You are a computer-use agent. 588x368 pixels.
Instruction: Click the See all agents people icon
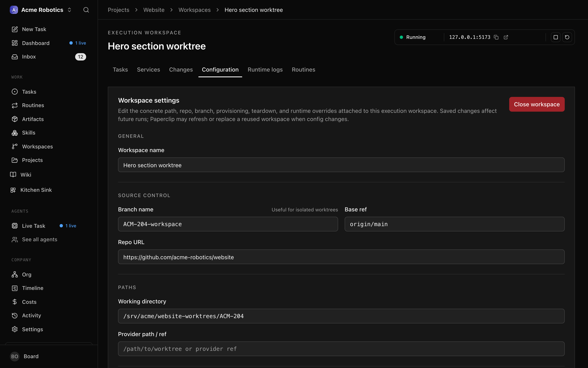[x=14, y=239]
